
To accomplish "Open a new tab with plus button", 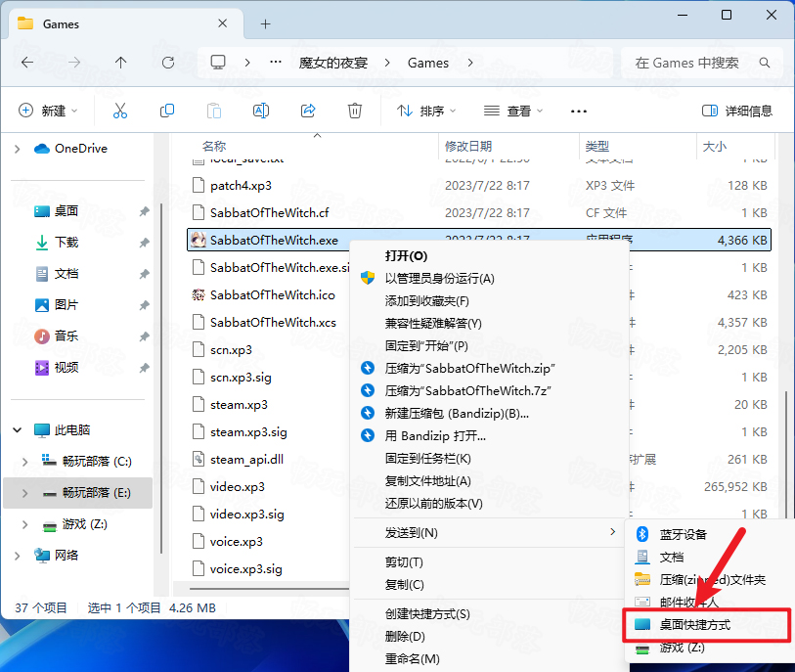I will pos(265,23).
